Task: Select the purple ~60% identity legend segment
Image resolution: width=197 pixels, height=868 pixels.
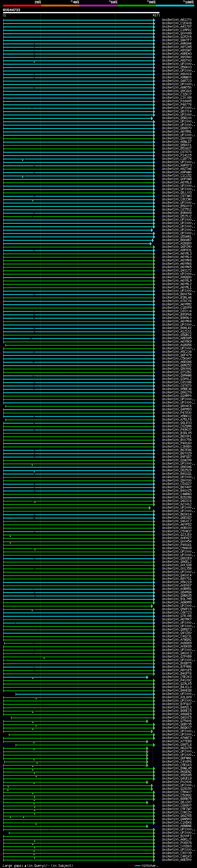Action: (98, 6)
